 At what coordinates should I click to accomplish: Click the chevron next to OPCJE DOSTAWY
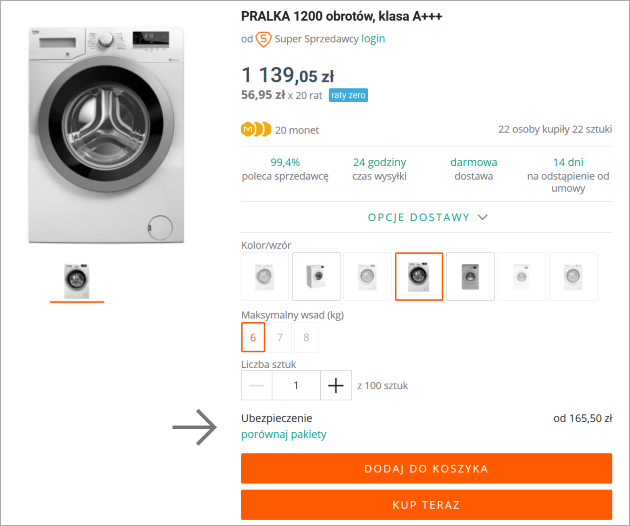coord(482,217)
